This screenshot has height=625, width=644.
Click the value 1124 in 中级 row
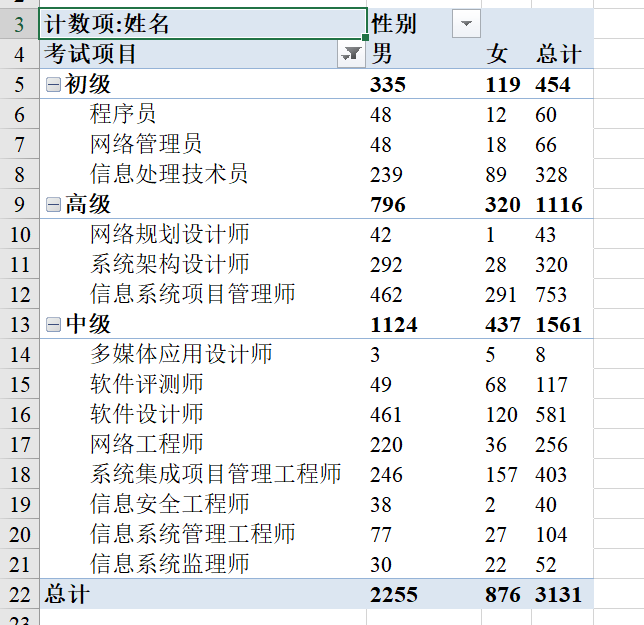tap(393, 325)
